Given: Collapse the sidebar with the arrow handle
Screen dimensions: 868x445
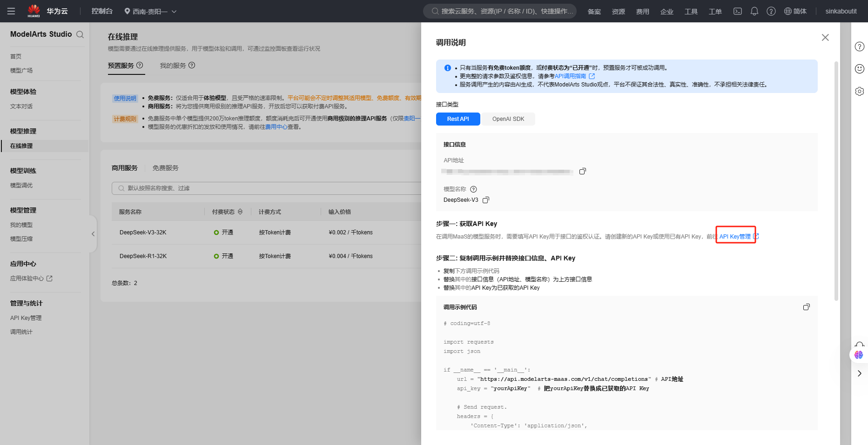Looking at the screenshot, I should pos(93,234).
